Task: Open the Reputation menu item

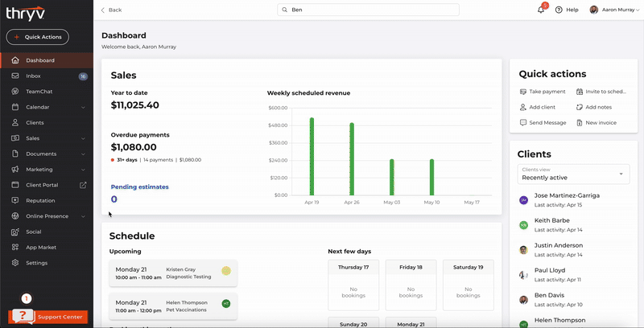Action: 47,200
